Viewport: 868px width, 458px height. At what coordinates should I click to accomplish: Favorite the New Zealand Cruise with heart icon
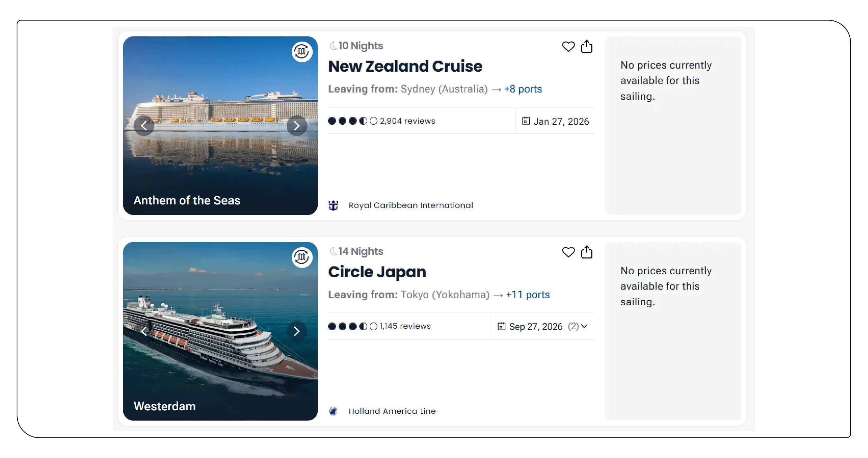568,46
